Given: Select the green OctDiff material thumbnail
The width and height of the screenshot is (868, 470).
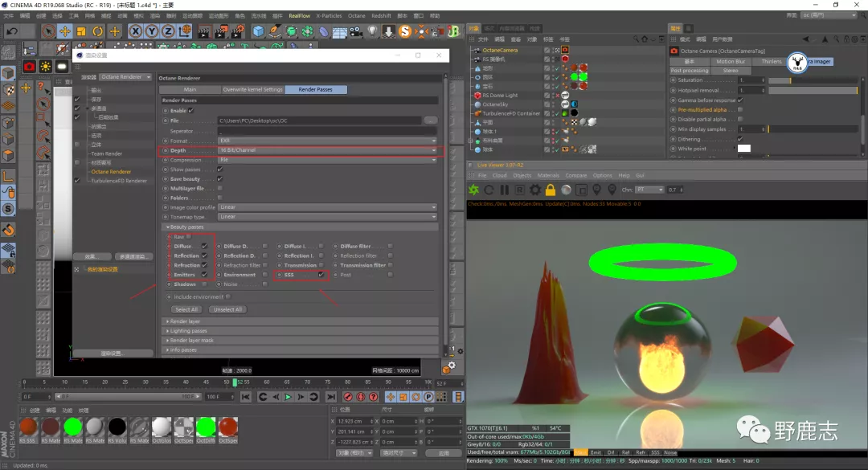Looking at the screenshot, I should [x=206, y=427].
